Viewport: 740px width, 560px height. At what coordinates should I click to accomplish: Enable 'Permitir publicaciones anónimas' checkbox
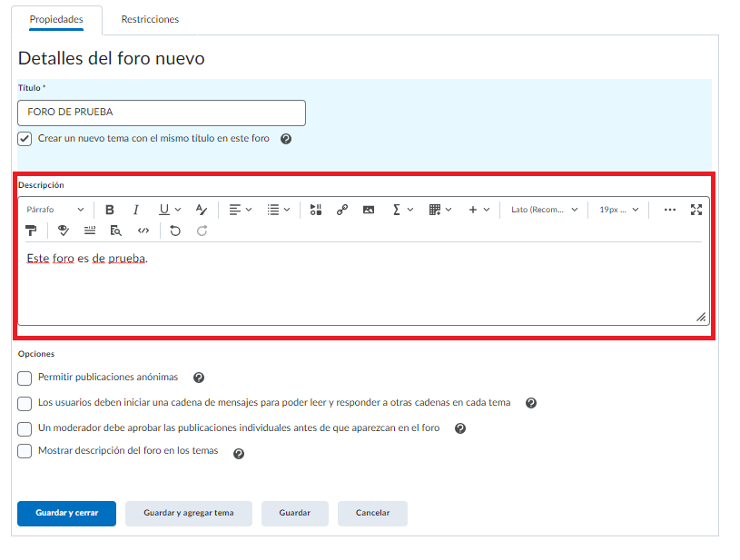coord(25,378)
